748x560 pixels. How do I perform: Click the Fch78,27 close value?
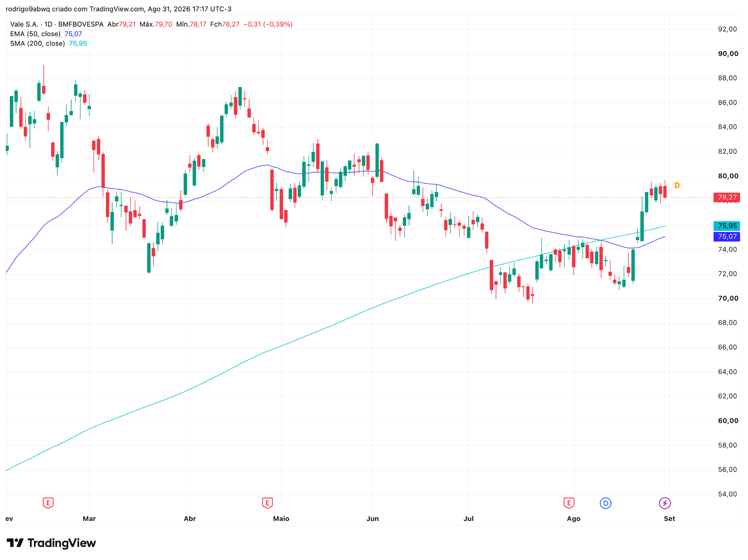[x=225, y=24]
